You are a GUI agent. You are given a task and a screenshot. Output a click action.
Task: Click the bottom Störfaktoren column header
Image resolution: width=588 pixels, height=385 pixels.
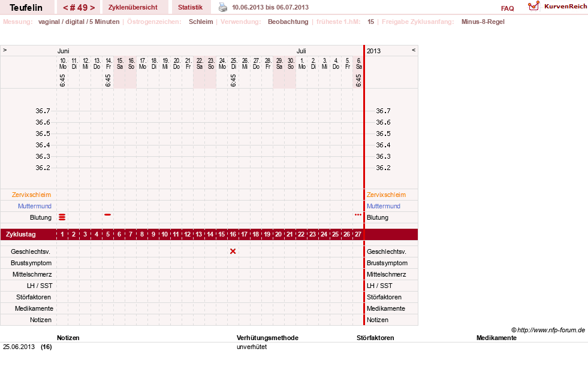(375, 338)
